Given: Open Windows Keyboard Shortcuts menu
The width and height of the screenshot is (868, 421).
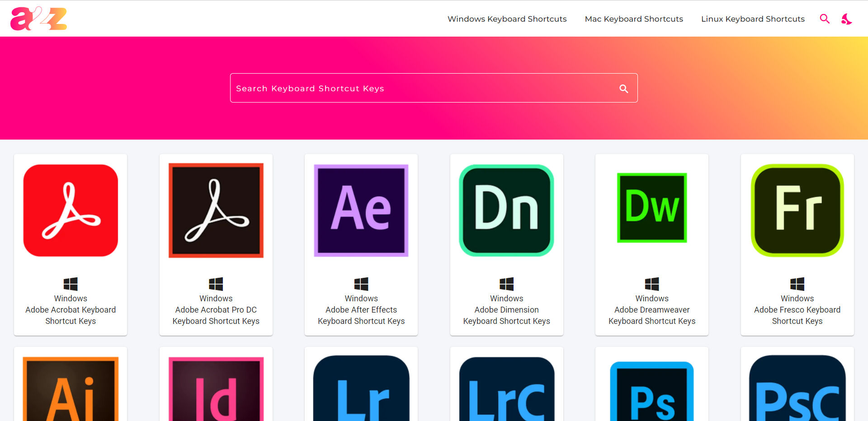Looking at the screenshot, I should click(507, 19).
